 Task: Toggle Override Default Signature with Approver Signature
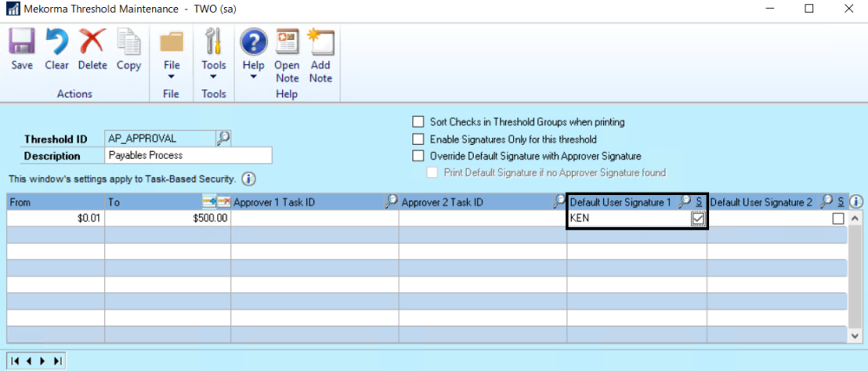tap(418, 156)
